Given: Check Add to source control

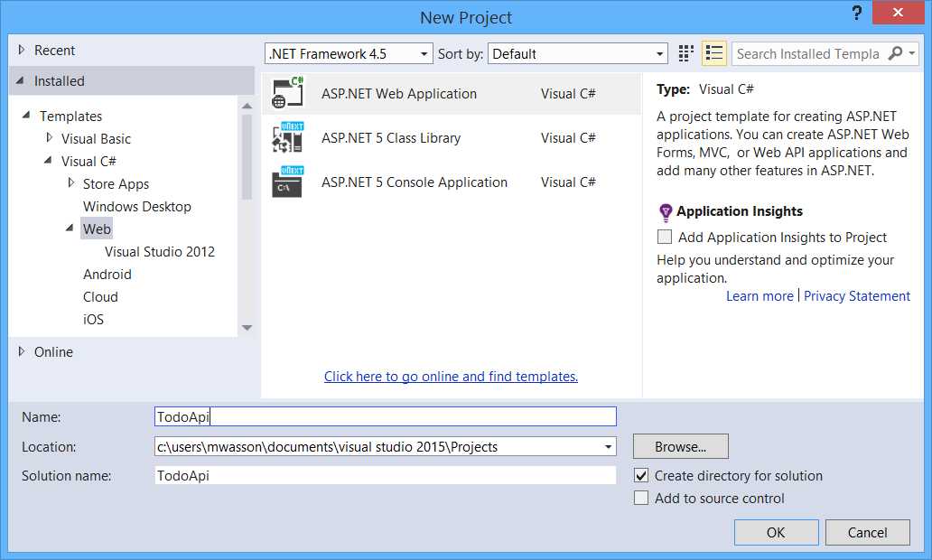Looking at the screenshot, I should pyautogui.click(x=641, y=498).
